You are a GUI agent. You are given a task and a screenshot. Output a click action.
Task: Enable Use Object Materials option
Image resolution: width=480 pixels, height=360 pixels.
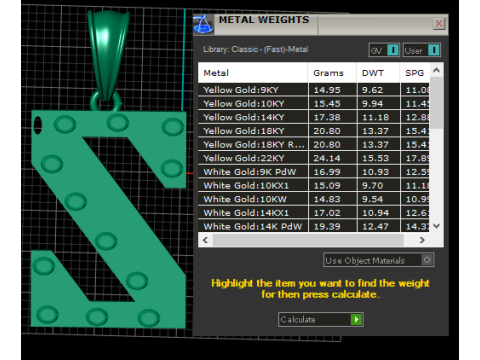point(378,260)
